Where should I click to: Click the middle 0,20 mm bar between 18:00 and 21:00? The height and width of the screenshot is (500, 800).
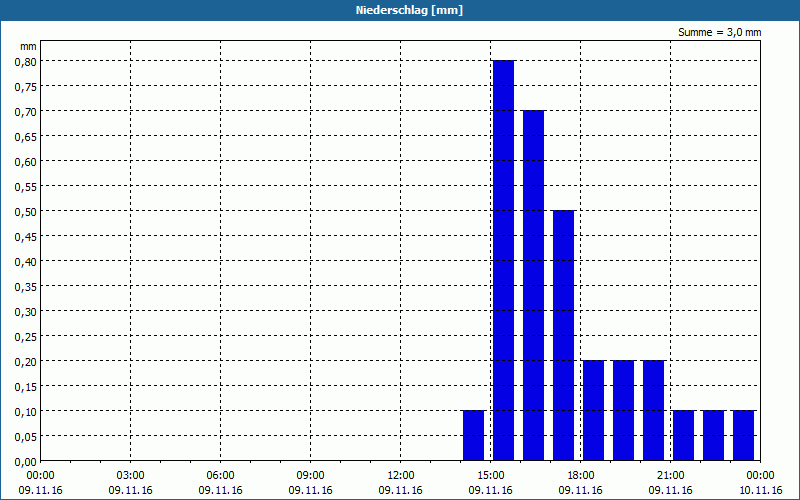pyautogui.click(x=623, y=411)
